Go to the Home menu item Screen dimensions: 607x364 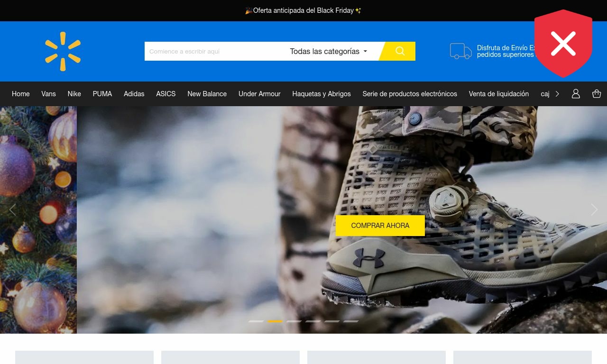[21, 94]
